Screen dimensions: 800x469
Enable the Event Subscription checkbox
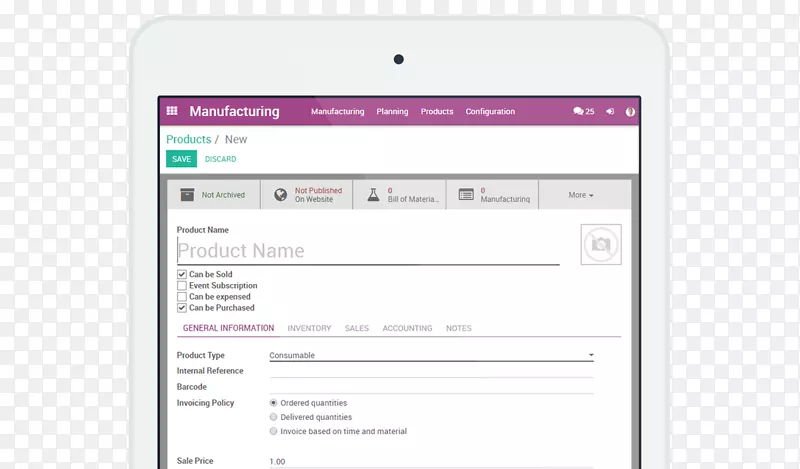(182, 286)
